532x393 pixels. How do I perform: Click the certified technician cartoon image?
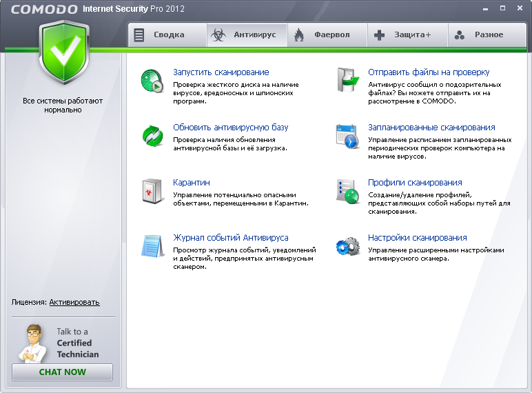click(x=33, y=343)
